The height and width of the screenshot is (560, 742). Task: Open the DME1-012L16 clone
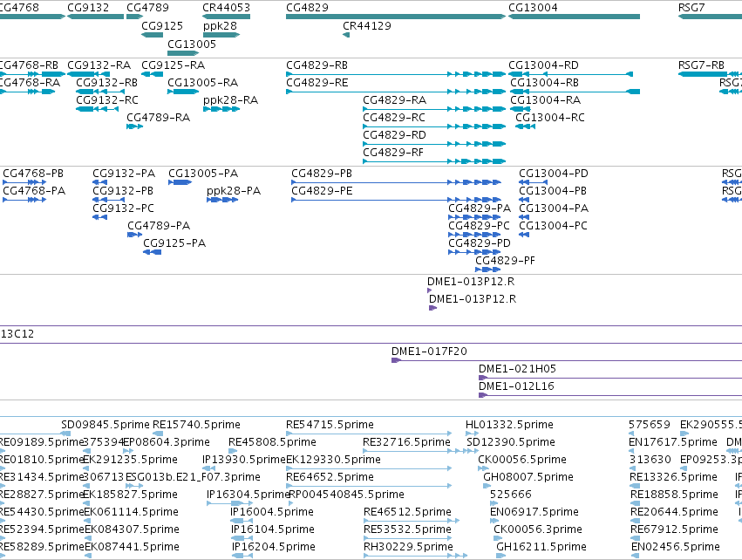pos(516,386)
